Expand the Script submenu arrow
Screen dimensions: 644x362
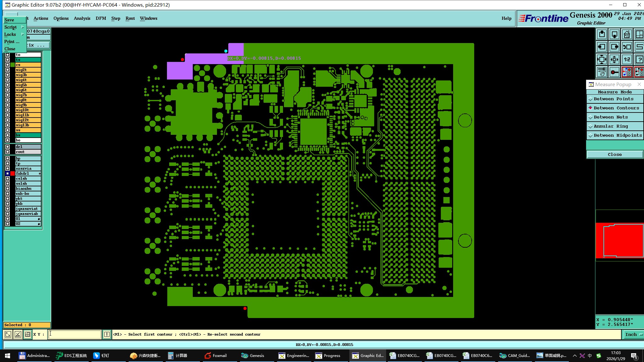23,27
